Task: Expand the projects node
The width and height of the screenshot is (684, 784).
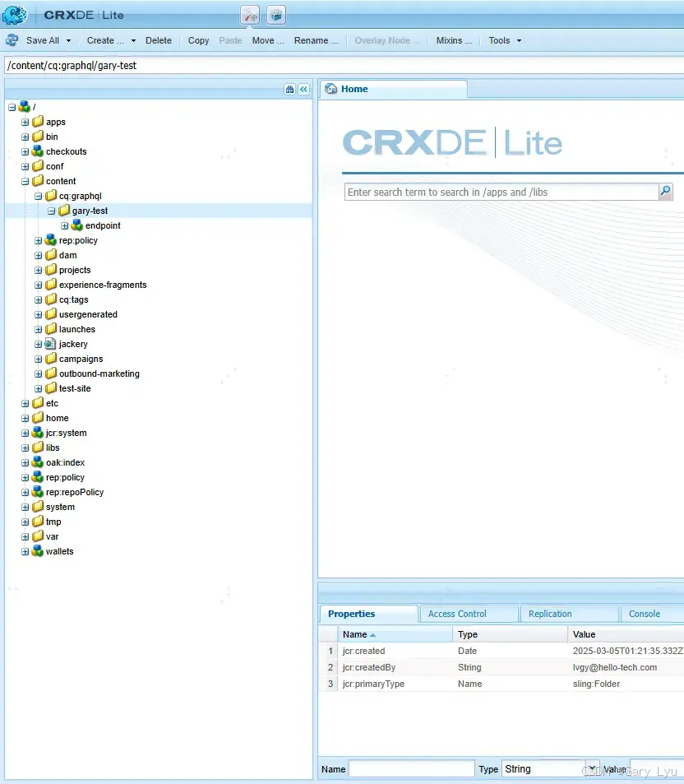Action: click(38, 270)
